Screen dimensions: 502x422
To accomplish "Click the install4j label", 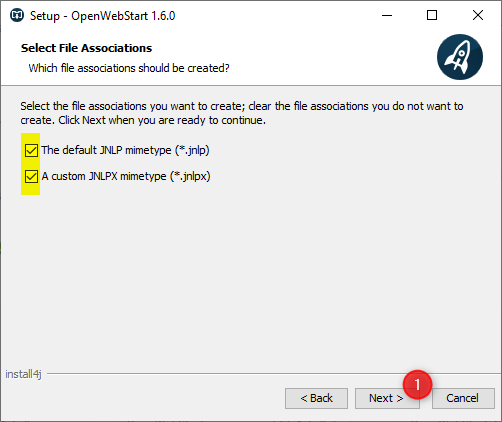I will coord(23,374).
